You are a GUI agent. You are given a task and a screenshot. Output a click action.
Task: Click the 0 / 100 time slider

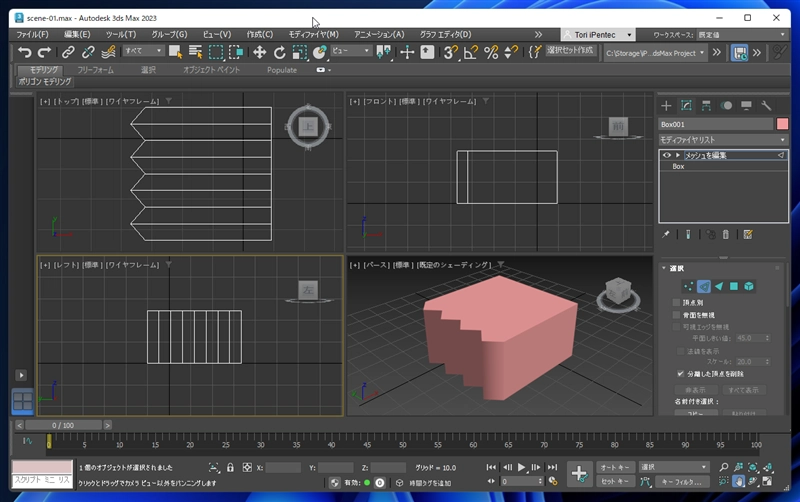(63, 425)
